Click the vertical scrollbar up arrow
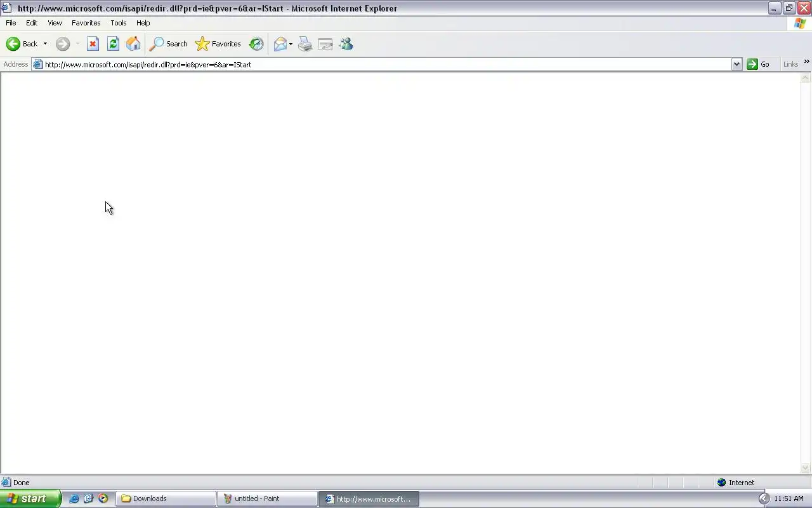The image size is (812, 508). [806, 78]
